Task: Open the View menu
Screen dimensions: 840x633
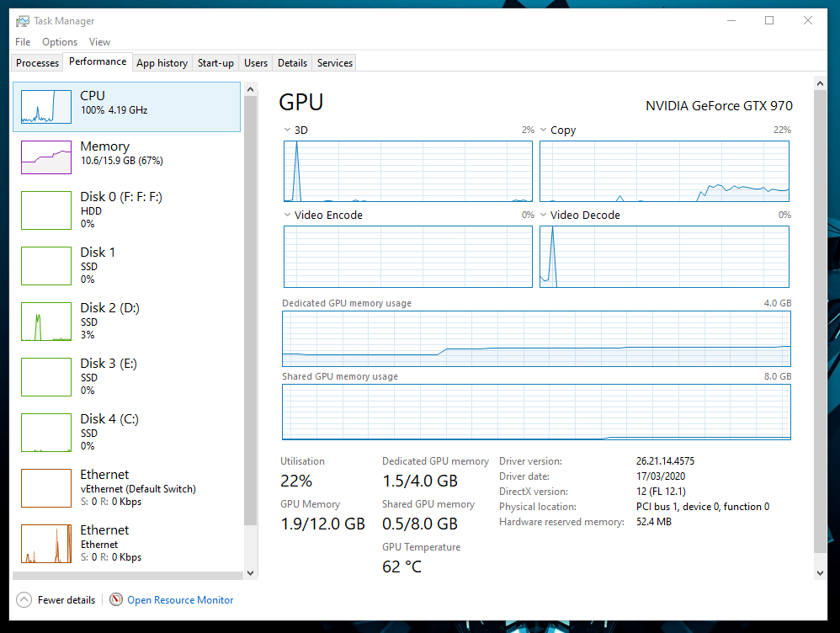Action: click(x=99, y=42)
